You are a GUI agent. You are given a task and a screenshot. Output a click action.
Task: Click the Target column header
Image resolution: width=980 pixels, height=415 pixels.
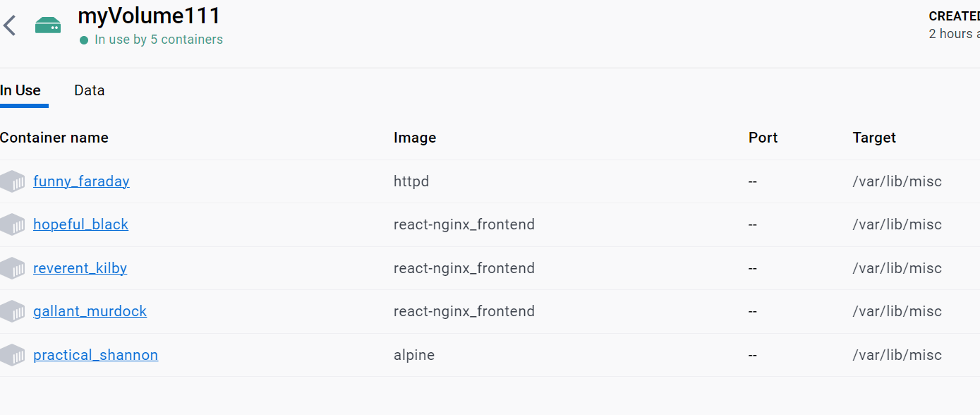[x=874, y=138]
